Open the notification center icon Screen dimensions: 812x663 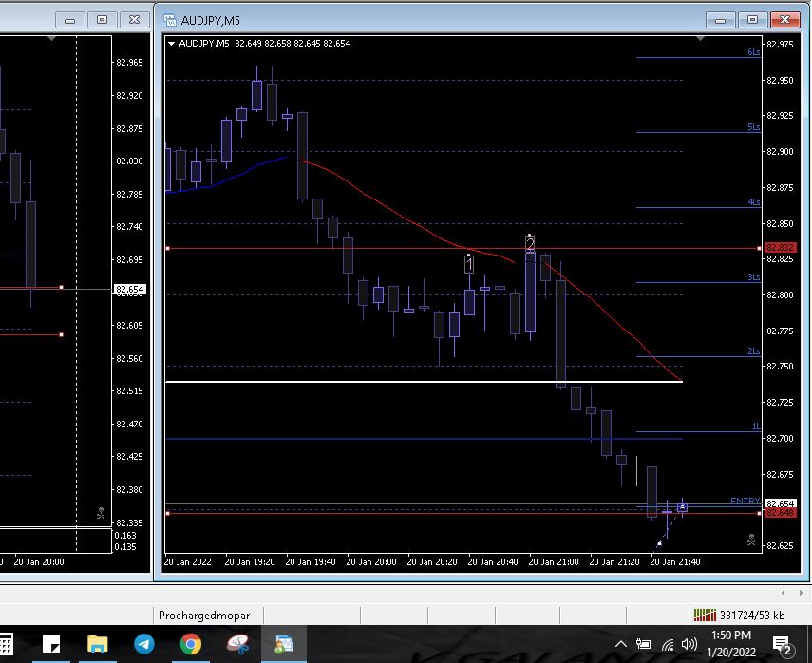point(783,645)
